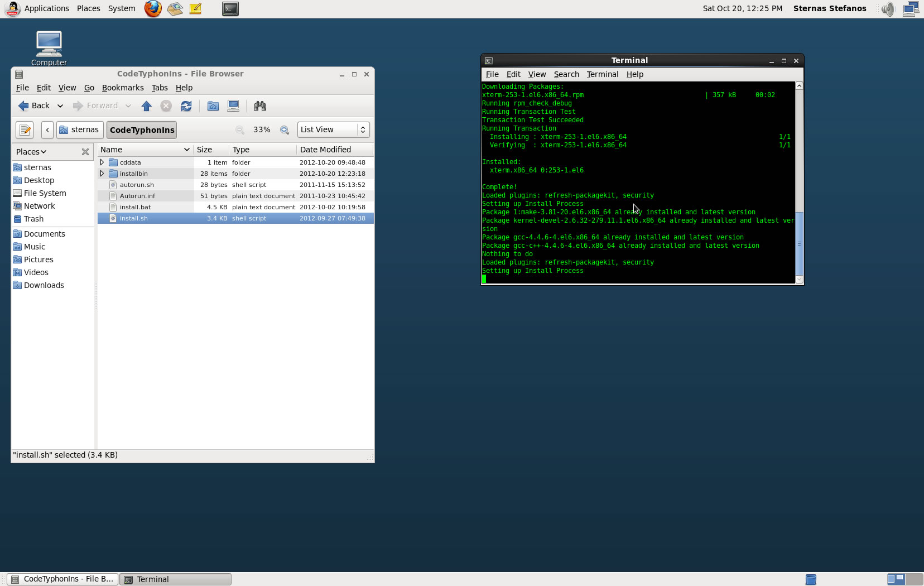Click the binoculars Search icon

pyautogui.click(x=259, y=106)
